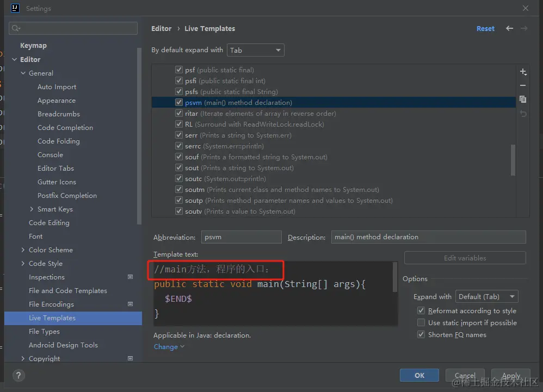
Task: Click project-level icon beside File Encodings
Action: [x=130, y=304]
